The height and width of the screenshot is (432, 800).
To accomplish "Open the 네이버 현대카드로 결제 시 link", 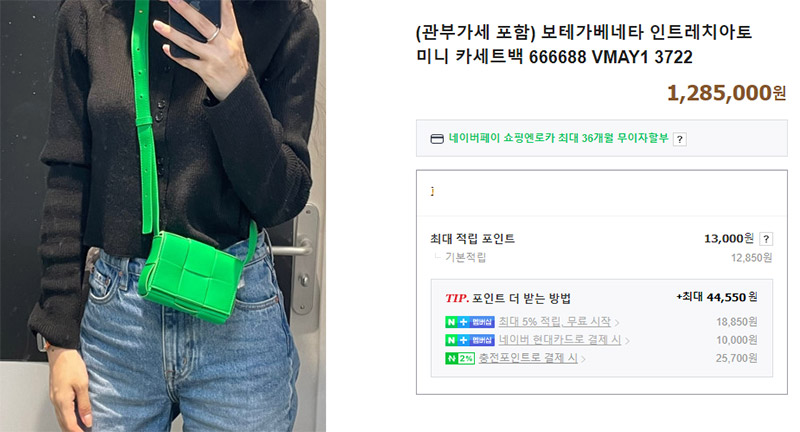I will tap(560, 340).
